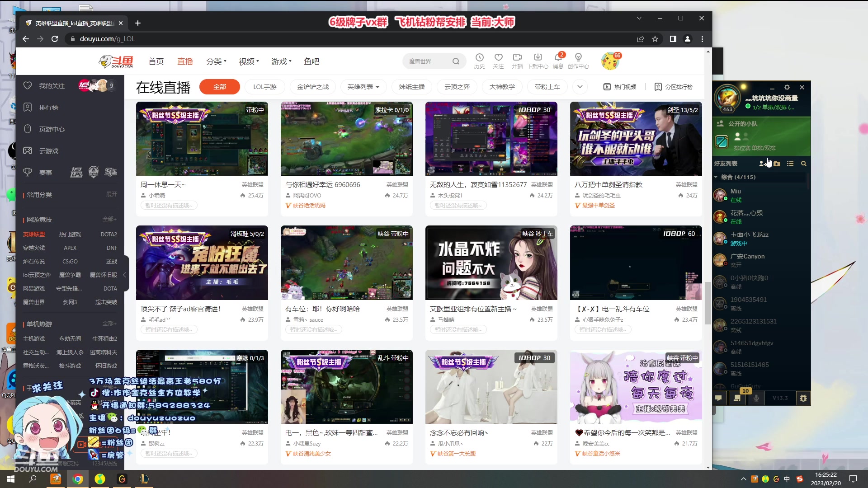Open missions scroll icon with 10 badge
Screen dimensions: 868x488
tap(737, 398)
